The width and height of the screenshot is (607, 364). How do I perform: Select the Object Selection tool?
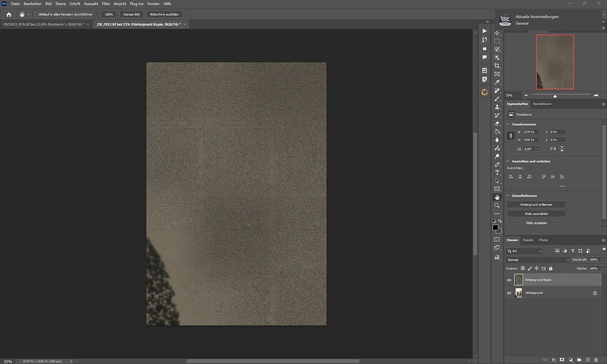(x=497, y=58)
